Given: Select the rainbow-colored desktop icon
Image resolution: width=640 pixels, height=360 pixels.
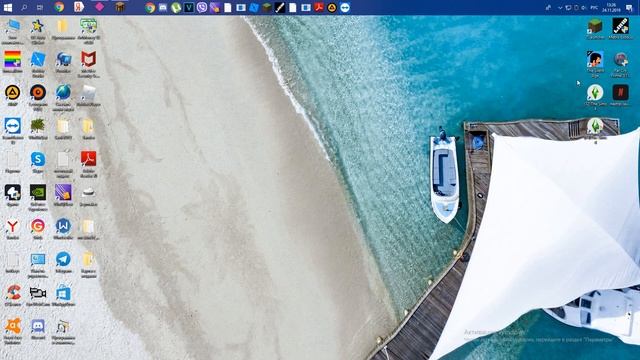Looking at the screenshot, I should (13, 62).
